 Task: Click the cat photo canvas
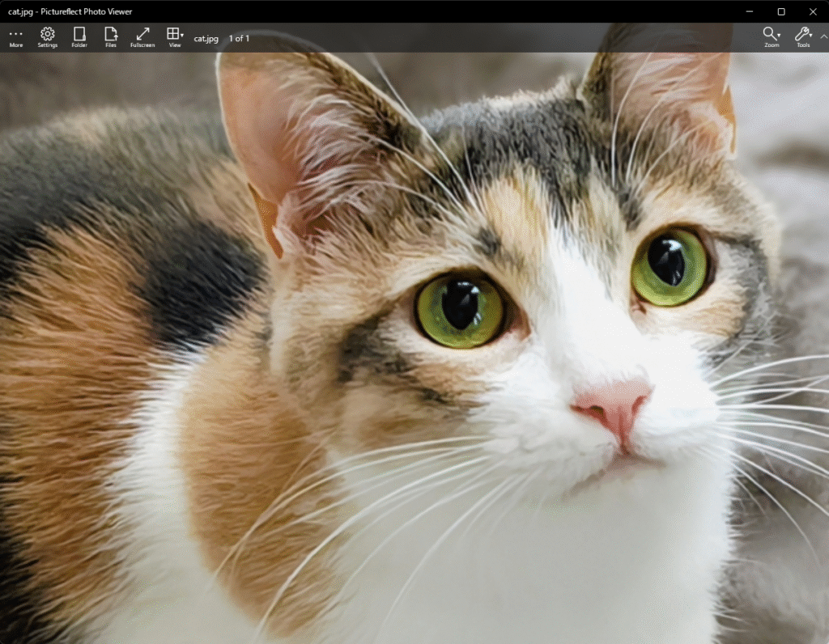414,348
